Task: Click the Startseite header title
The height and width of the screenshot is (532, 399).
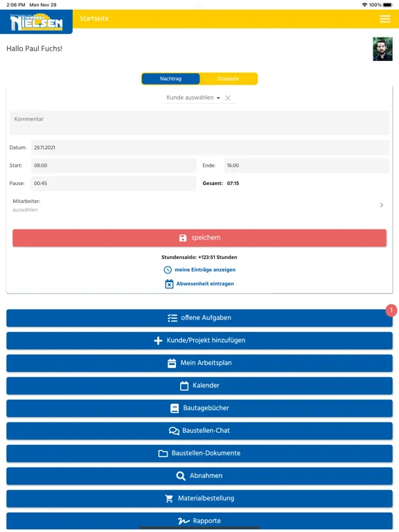Action: tap(94, 19)
